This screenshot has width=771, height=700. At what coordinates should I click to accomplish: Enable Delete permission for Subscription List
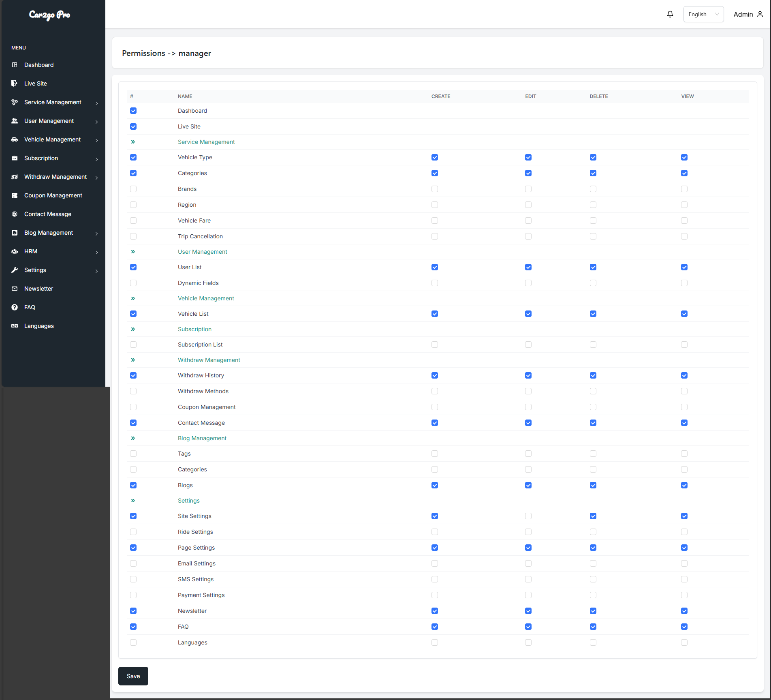(593, 345)
